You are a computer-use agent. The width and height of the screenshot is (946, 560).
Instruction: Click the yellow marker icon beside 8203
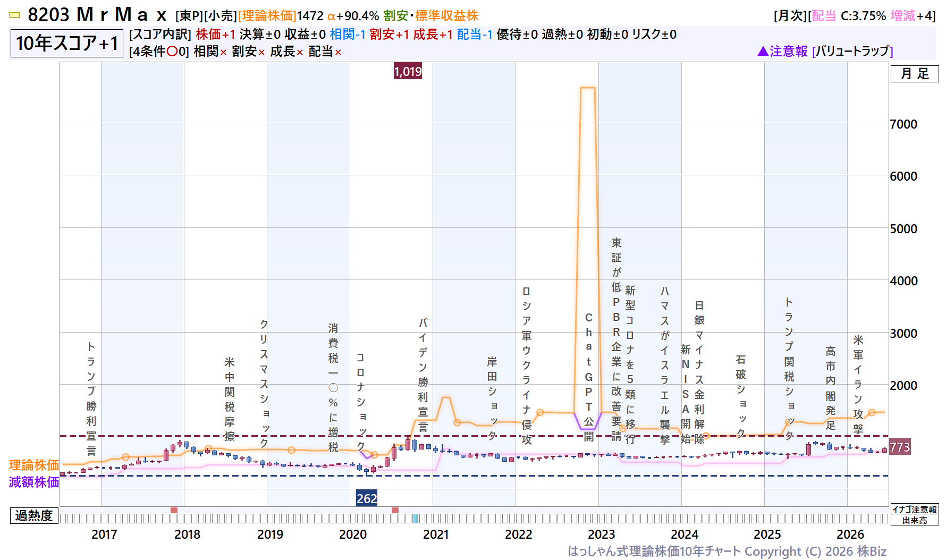point(15,15)
